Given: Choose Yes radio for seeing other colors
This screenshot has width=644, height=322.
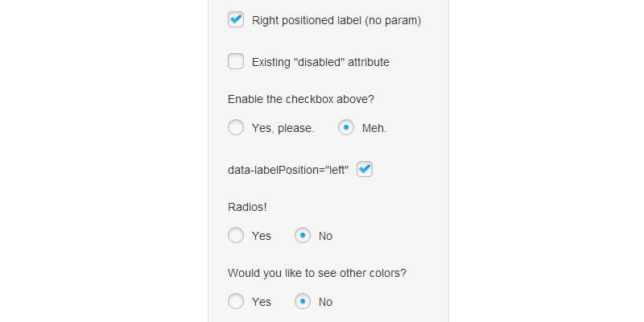Looking at the screenshot, I should (236, 302).
